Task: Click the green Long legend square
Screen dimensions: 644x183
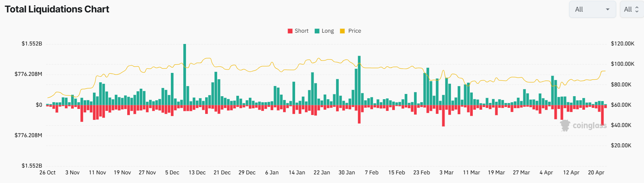Action: coord(317,31)
